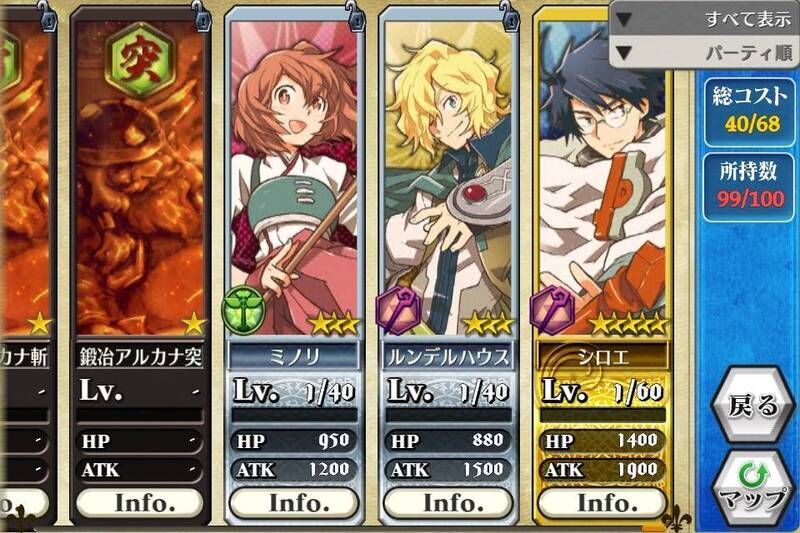Toggle the lock on 鍛冶アルカナ突 card
Viewport: 800px width, 533px height.
[x=201, y=17]
